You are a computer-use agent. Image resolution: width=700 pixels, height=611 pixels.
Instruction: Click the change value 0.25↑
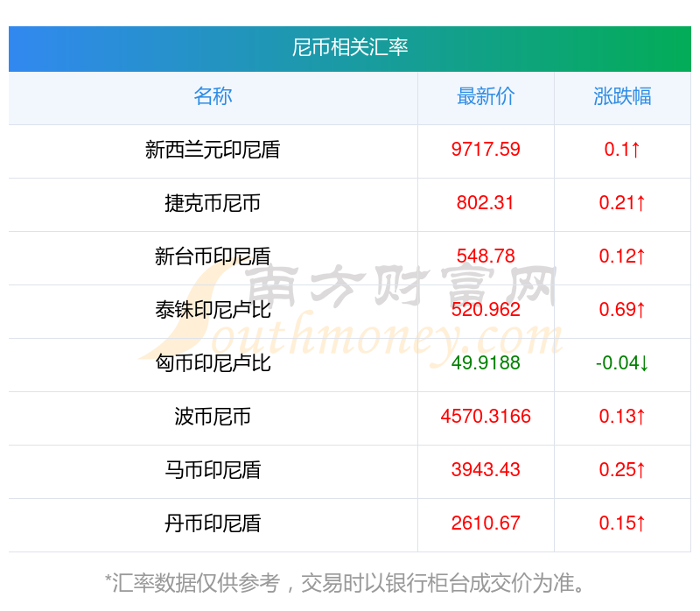click(622, 469)
